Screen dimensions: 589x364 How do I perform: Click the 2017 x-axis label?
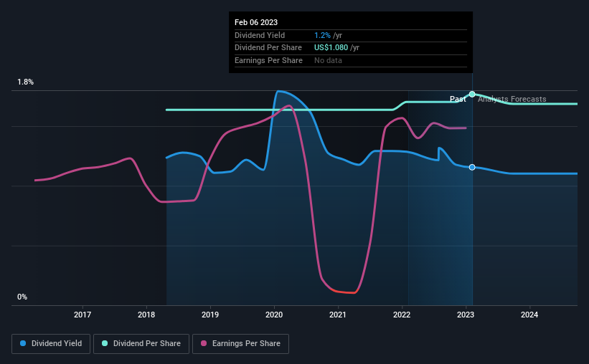click(x=83, y=315)
